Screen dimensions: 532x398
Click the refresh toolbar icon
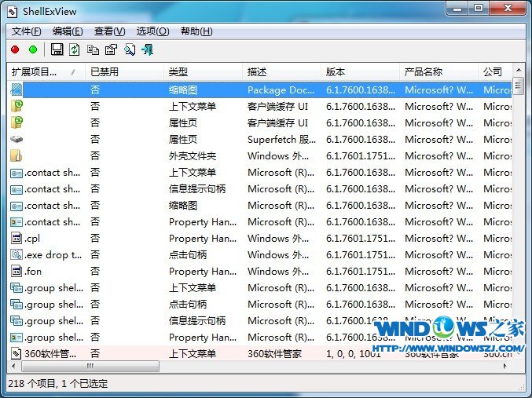pos(75,49)
